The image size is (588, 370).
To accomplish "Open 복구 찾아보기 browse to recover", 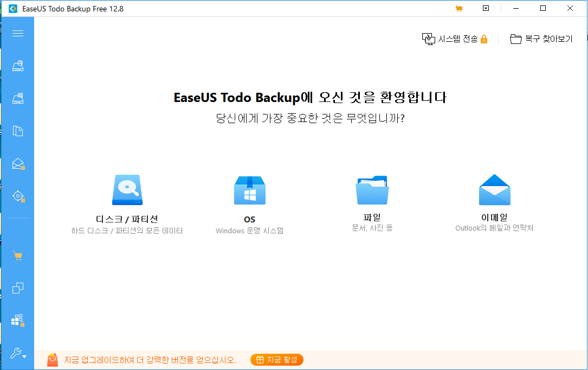I will pyautogui.click(x=541, y=39).
